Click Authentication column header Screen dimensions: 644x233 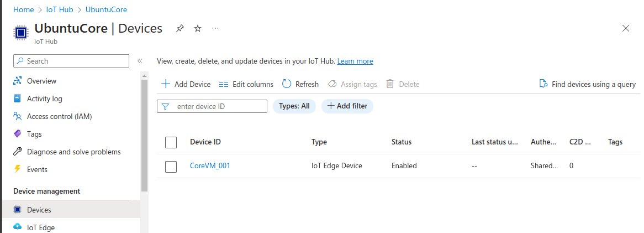click(x=543, y=142)
